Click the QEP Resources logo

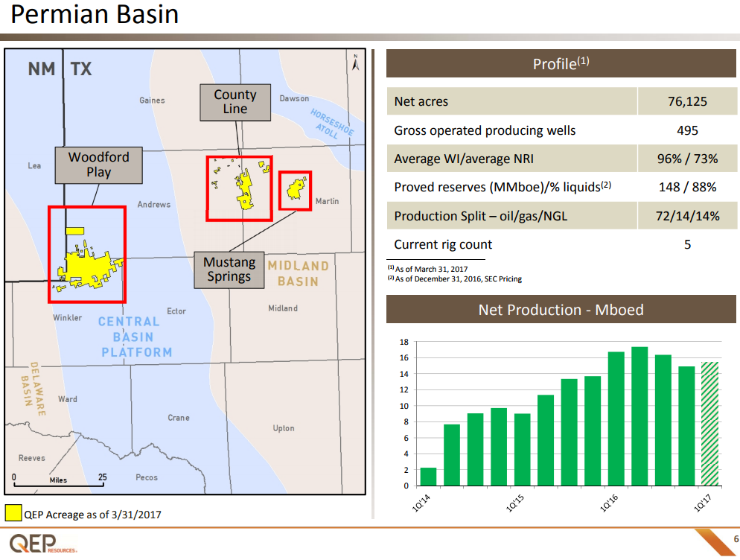point(43,543)
